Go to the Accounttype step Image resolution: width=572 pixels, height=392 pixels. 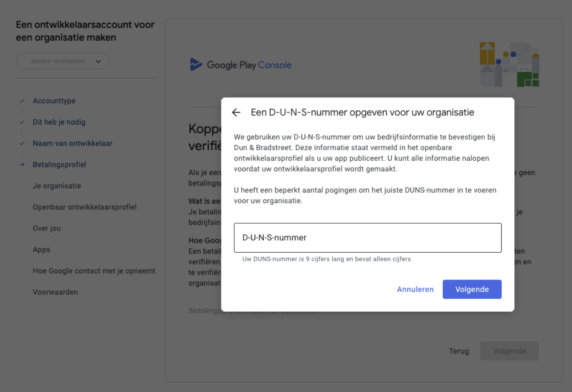[x=54, y=101]
